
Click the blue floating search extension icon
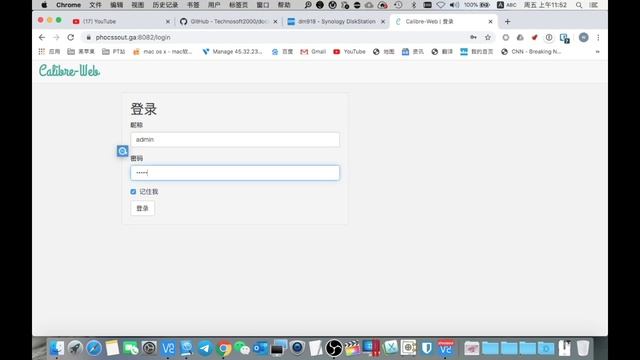click(x=122, y=151)
